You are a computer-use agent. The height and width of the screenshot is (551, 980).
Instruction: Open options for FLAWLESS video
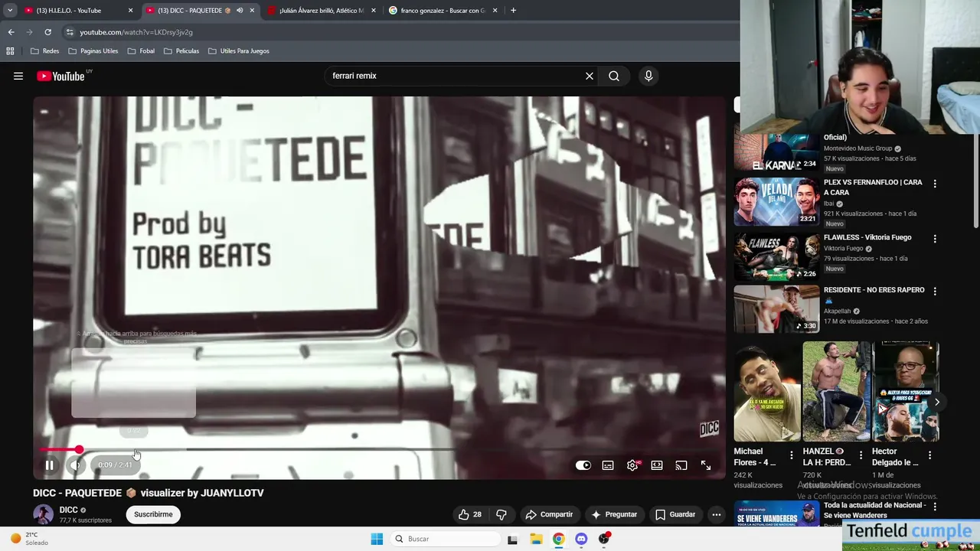935,239
